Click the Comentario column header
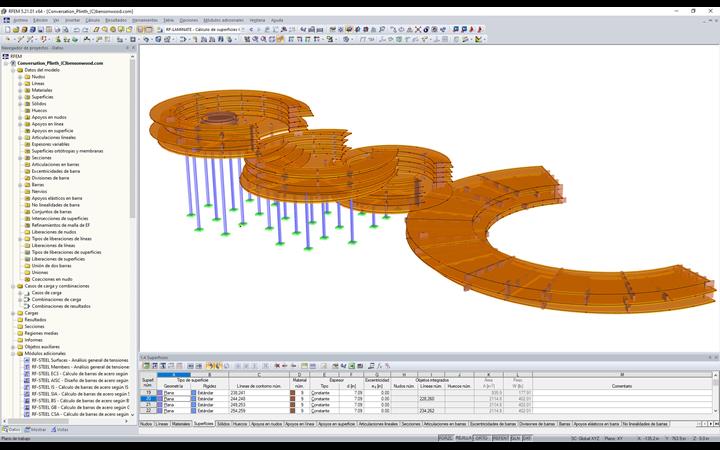 [x=622, y=386]
